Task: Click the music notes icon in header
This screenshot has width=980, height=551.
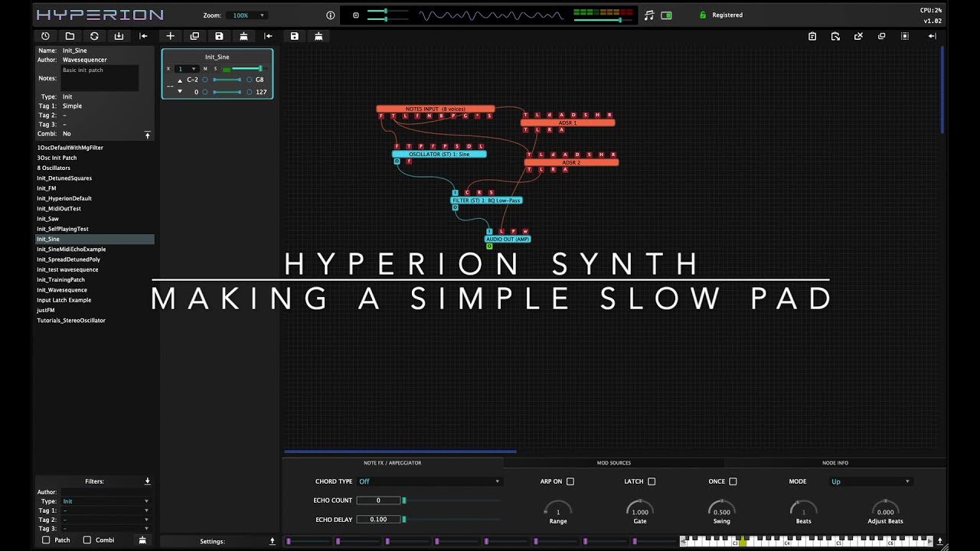Action: click(x=649, y=15)
